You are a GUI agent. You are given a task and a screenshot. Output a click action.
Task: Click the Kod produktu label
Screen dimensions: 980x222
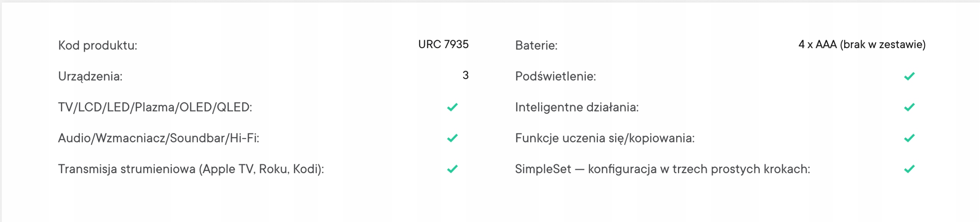pos(98,45)
